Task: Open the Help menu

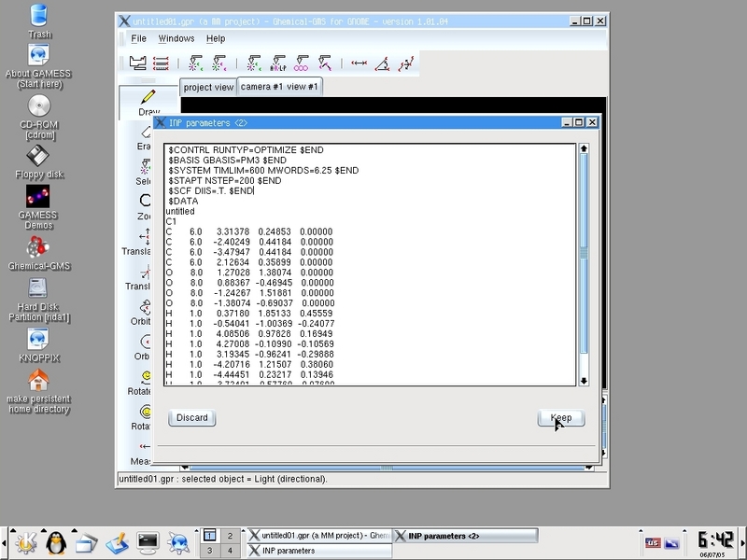Action: point(216,38)
